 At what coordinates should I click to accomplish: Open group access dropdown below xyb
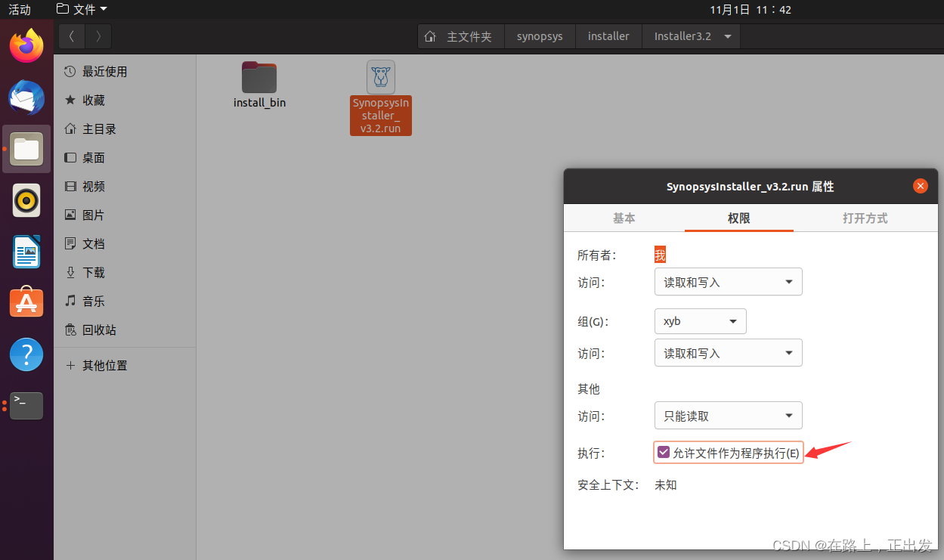(728, 353)
